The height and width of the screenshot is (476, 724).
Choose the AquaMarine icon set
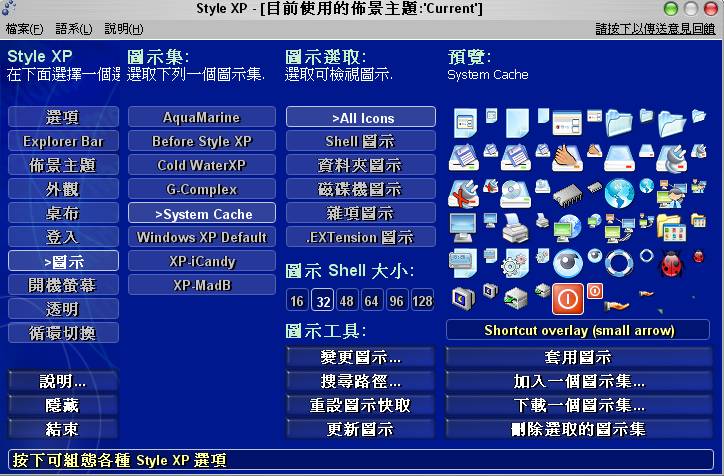pos(202,117)
